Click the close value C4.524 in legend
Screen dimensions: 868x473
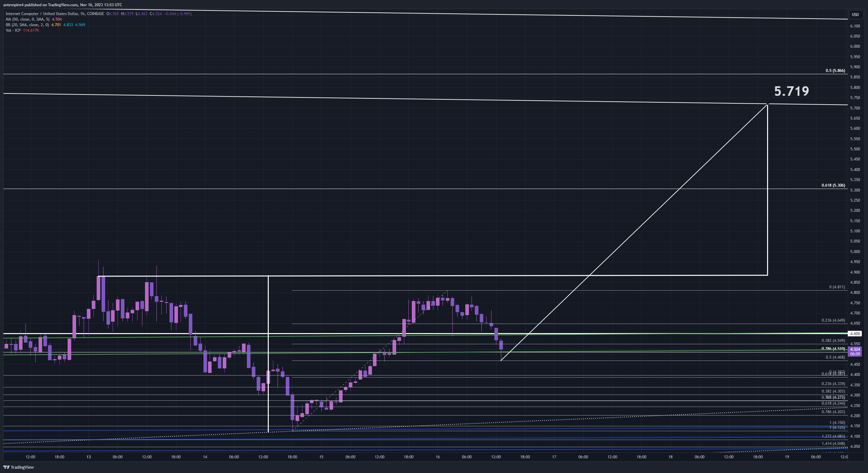(156, 14)
